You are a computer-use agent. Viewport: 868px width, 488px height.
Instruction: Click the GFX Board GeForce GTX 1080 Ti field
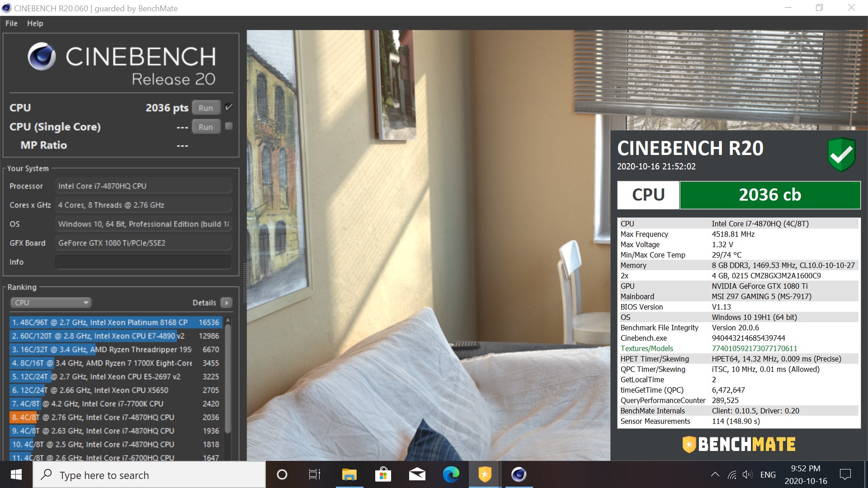(143, 243)
